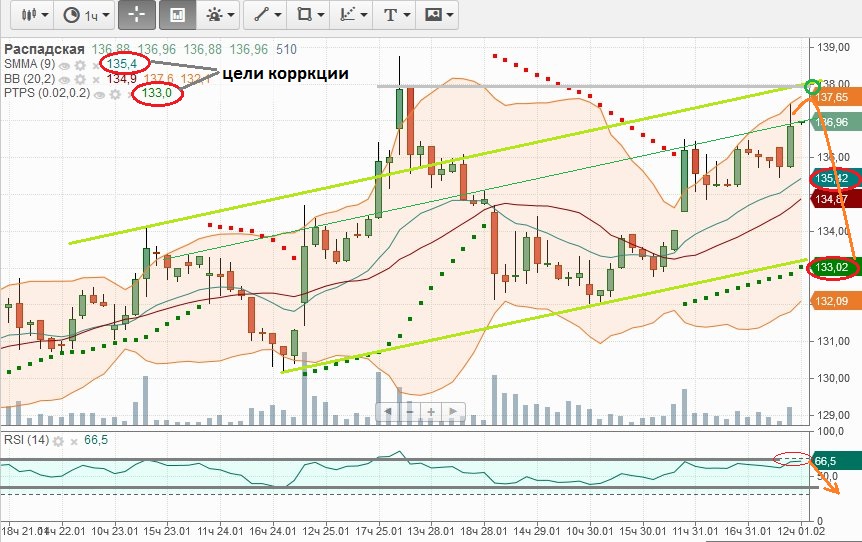Click the 131,00 price axis tick

click(833, 341)
